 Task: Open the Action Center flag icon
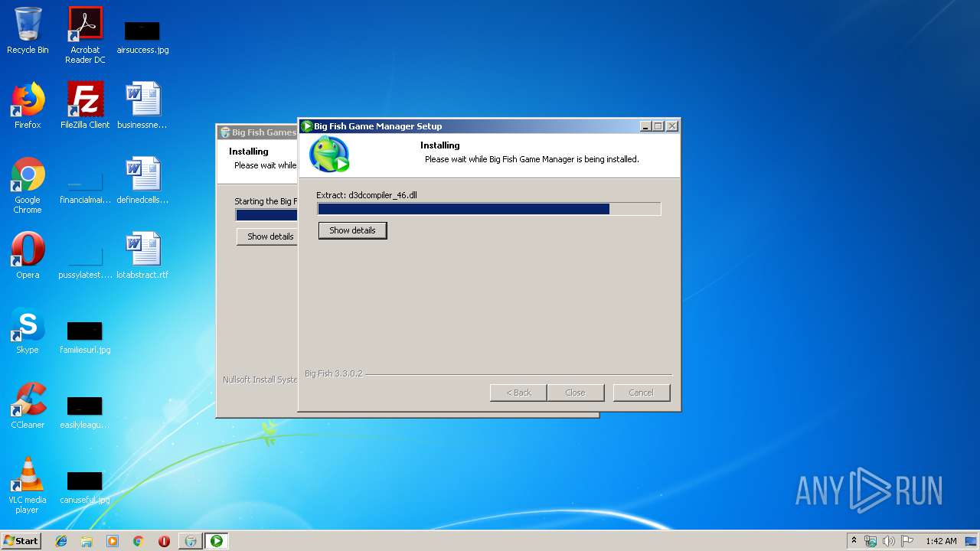(906, 541)
